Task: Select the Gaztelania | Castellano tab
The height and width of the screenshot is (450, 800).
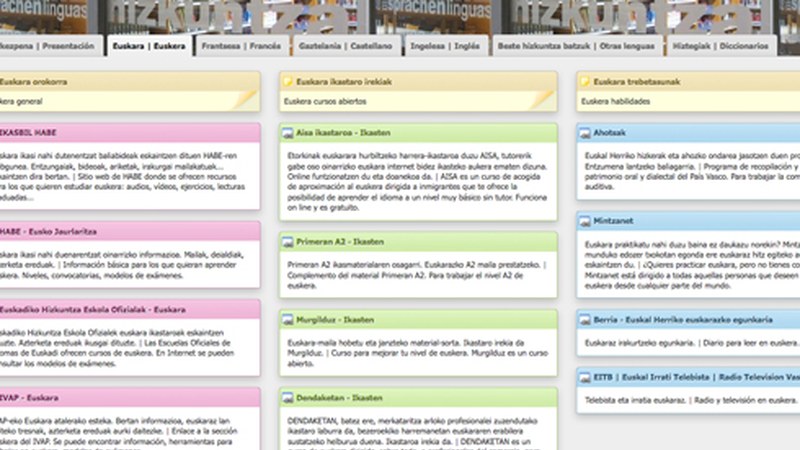Action: click(345, 46)
